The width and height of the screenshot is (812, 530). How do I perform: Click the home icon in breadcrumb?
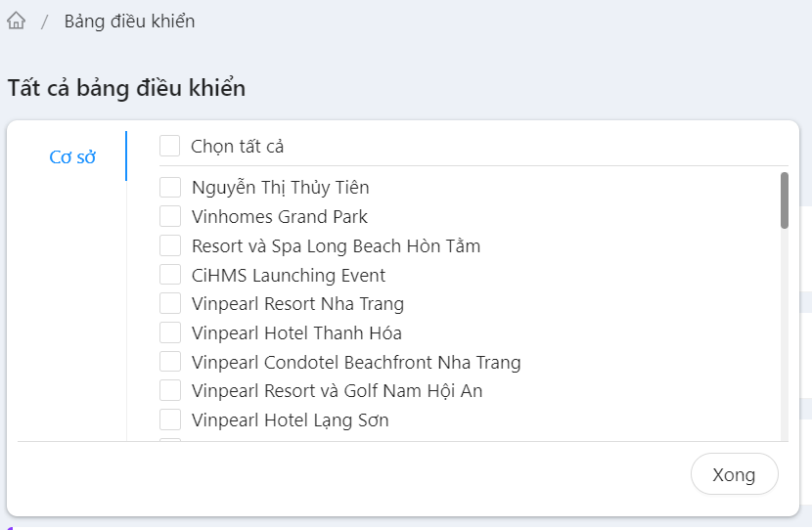click(17, 21)
